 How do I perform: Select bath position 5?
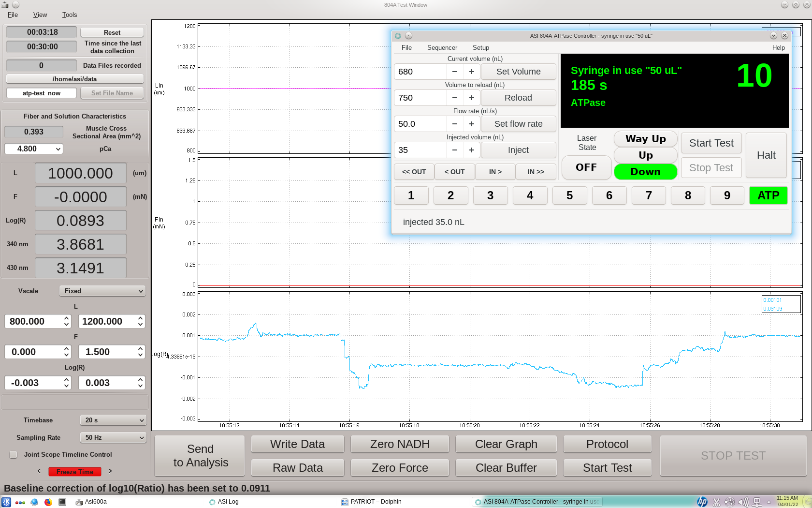click(569, 195)
